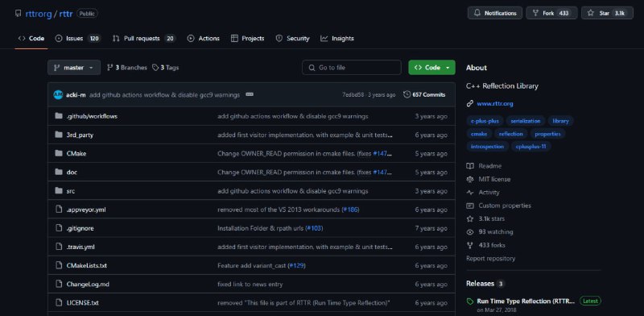Screen dimensions: 644x316
Task: Focus the Go to file search field
Action: coord(352,68)
